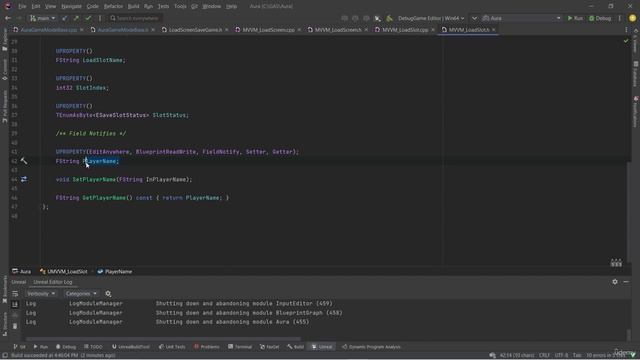Toggle soft-wrap icon in log panel
Screen dimensions: 640x360
15,293
